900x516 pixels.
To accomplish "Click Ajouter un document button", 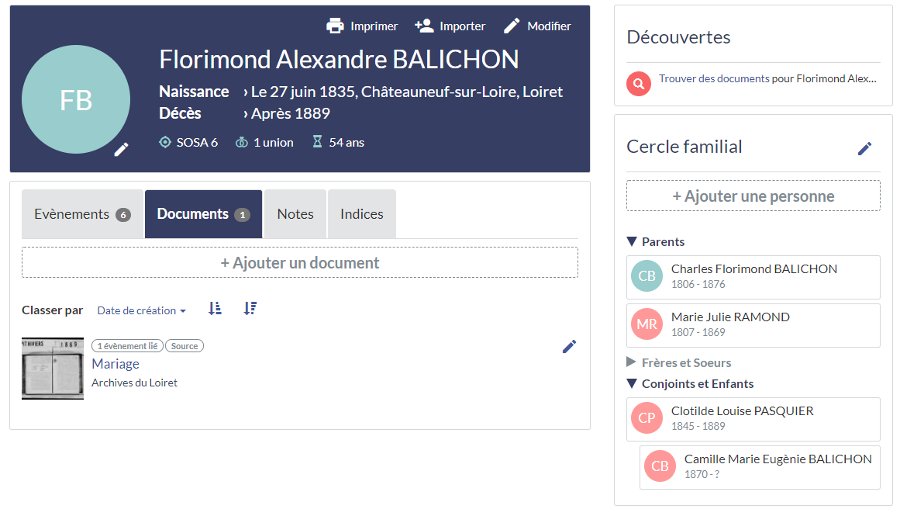I will [x=300, y=263].
